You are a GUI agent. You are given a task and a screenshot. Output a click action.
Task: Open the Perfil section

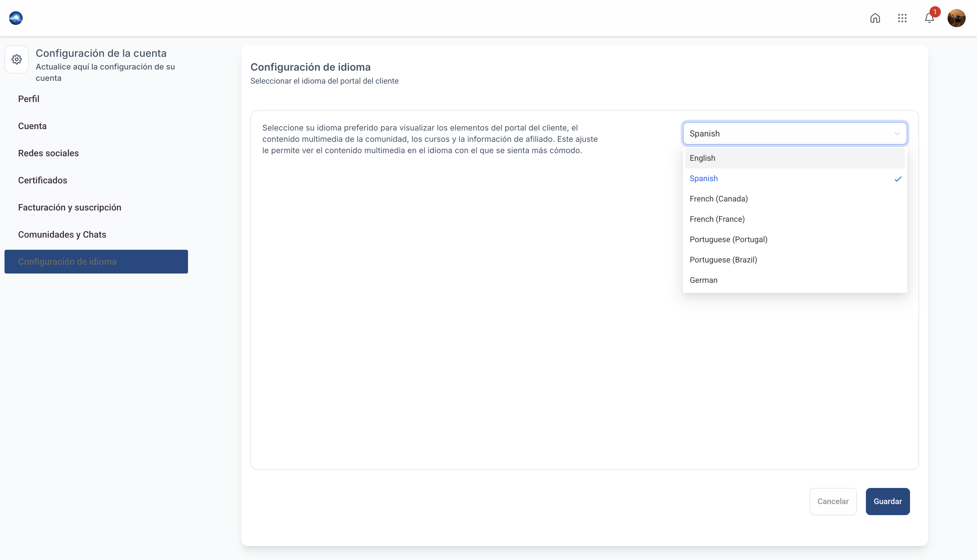click(x=29, y=99)
